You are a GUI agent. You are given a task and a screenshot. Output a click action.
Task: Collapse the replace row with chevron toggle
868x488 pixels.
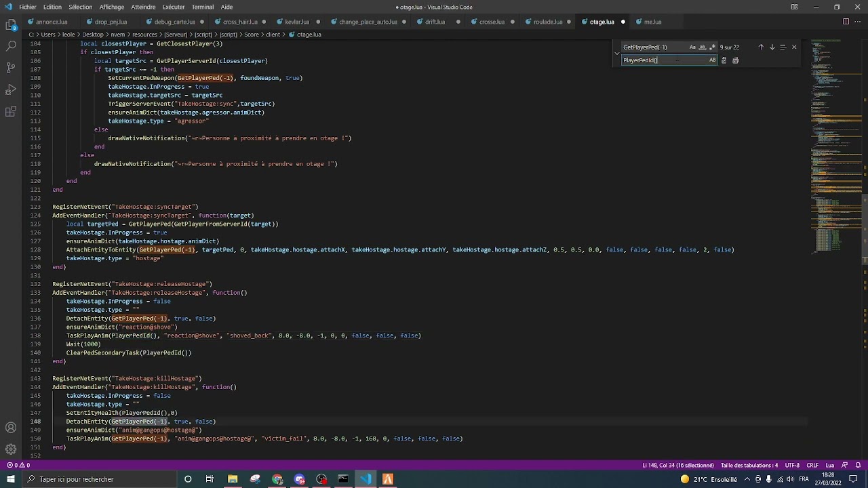pyautogui.click(x=616, y=54)
